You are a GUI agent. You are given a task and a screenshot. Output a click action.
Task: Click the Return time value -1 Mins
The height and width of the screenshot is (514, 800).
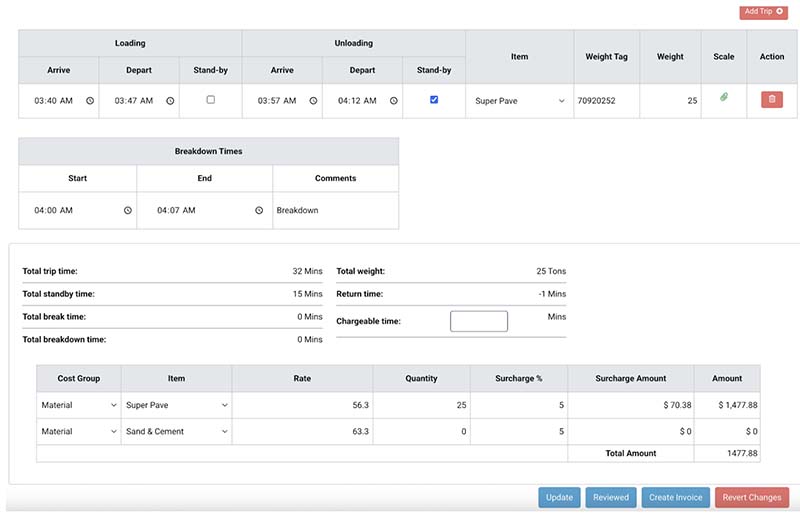(x=552, y=293)
